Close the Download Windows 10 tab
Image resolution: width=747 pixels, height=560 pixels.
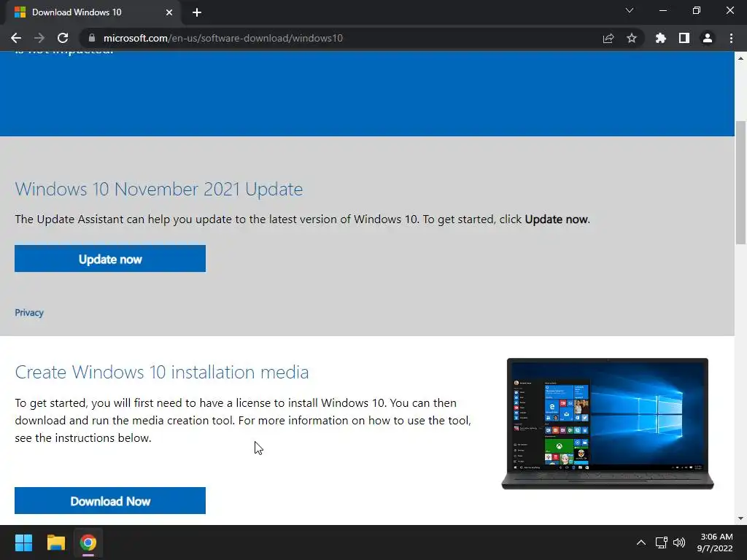[169, 12]
